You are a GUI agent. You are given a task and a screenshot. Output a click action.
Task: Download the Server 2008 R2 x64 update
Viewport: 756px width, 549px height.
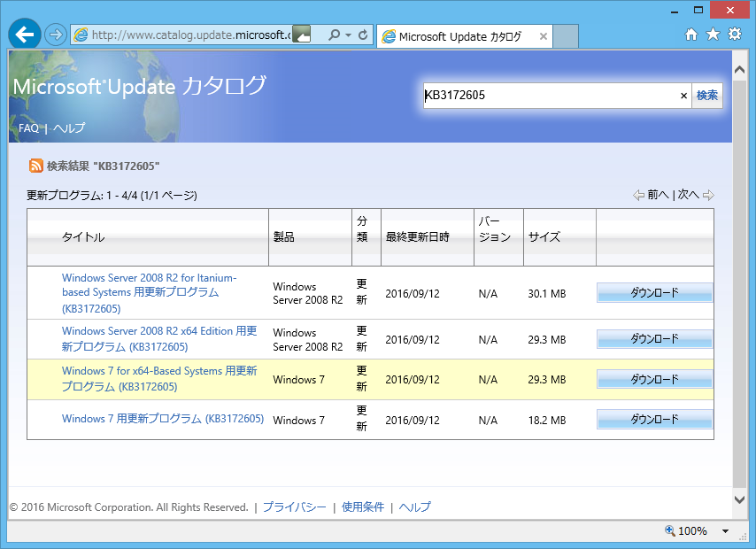click(x=654, y=339)
